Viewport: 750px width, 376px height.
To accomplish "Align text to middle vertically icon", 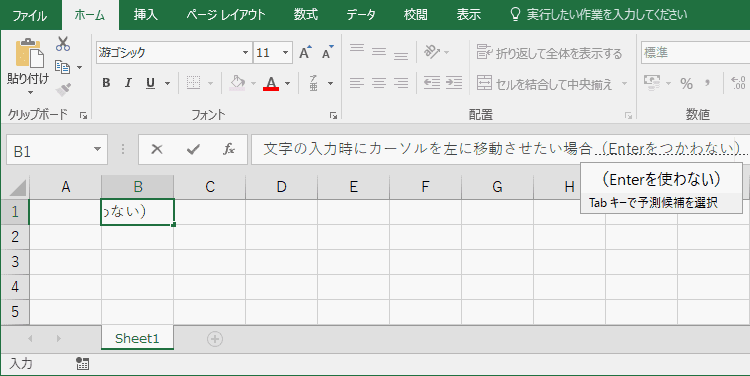I will [x=379, y=52].
